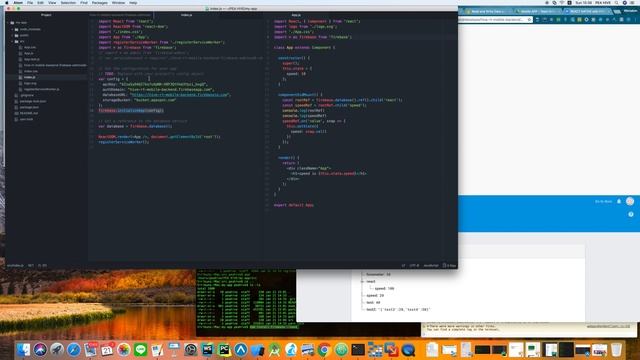This screenshot has width=640, height=360.
Task: Open LINE green chat icon in Dock
Action: pyautogui.click(x=140, y=350)
